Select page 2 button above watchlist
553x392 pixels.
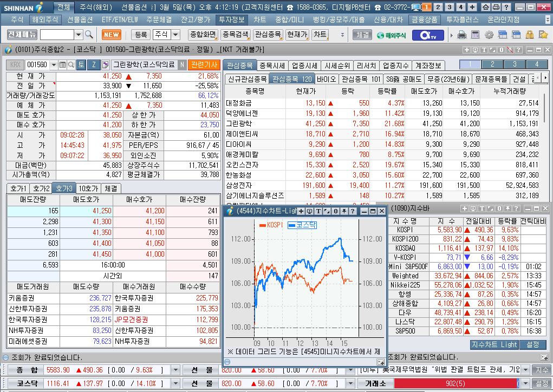pos(492,64)
